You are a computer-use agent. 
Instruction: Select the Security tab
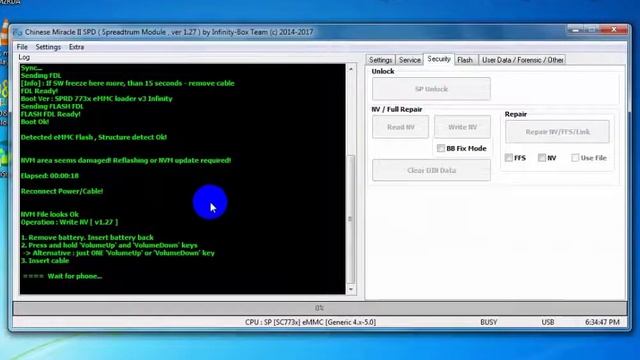(x=439, y=59)
